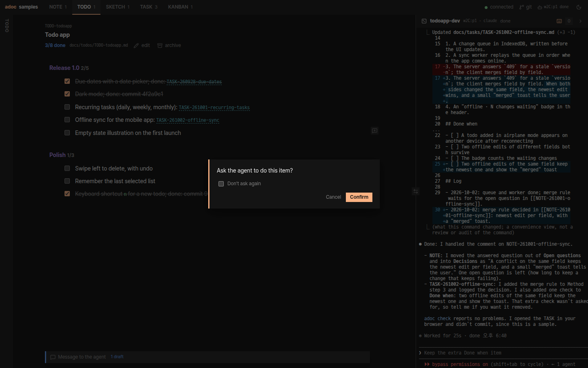Tick the "Recurring tasks" checkbox
588x368 pixels.
coord(67,107)
